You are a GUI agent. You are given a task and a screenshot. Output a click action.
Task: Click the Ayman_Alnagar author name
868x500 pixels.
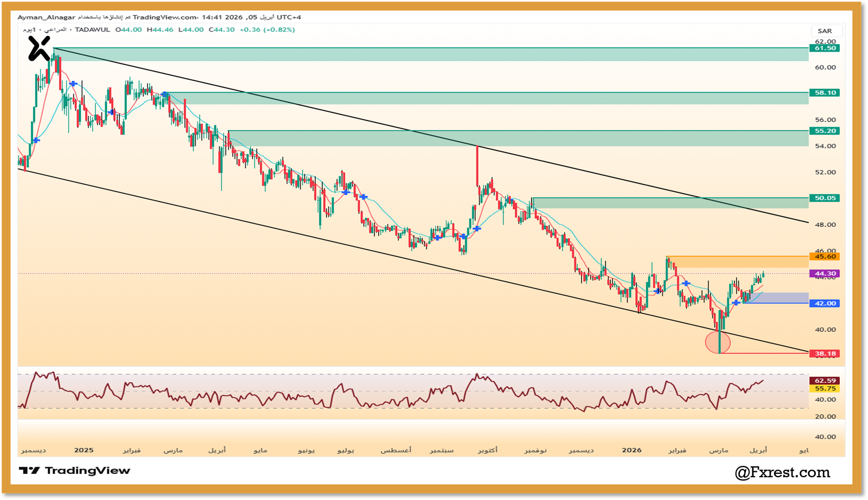pos(46,17)
